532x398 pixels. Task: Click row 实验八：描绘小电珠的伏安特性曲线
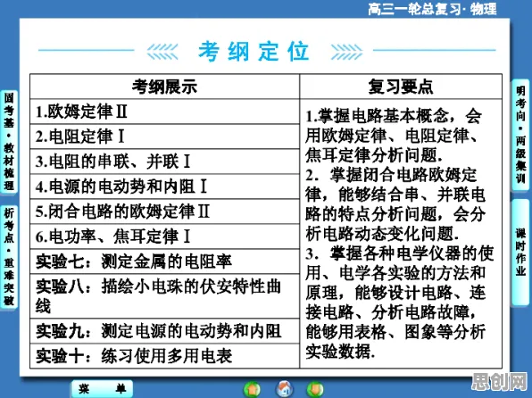coord(164,296)
